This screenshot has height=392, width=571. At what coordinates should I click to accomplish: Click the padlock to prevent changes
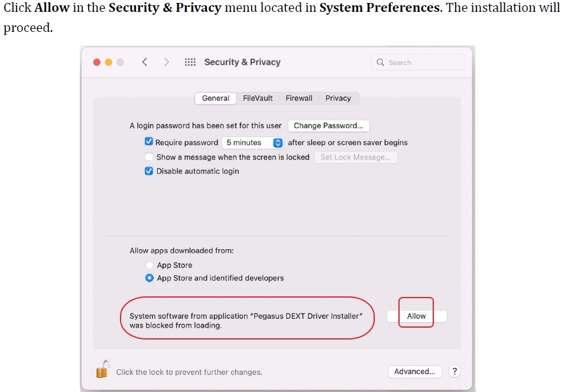pos(103,369)
